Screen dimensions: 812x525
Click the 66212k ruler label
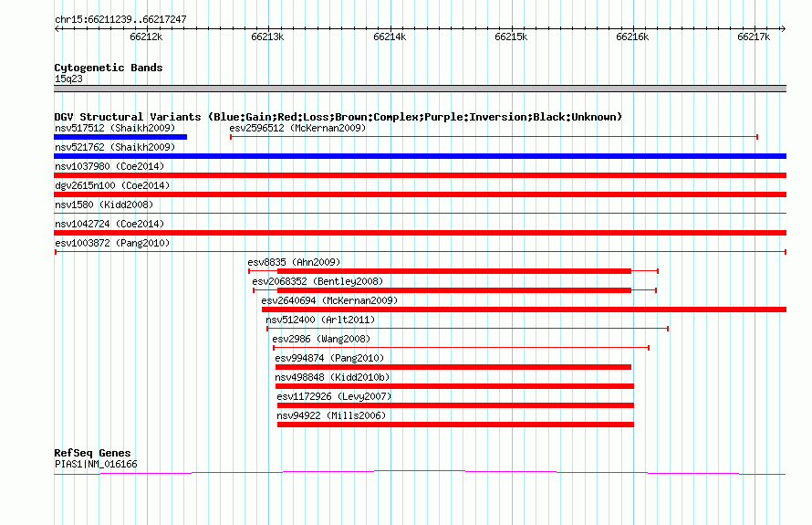pyautogui.click(x=146, y=37)
